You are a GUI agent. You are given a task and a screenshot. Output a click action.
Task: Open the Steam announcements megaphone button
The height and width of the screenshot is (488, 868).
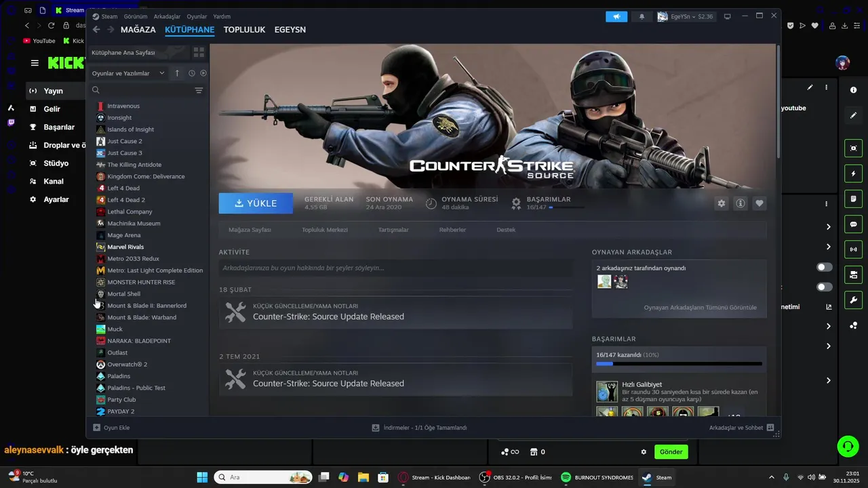tap(616, 16)
